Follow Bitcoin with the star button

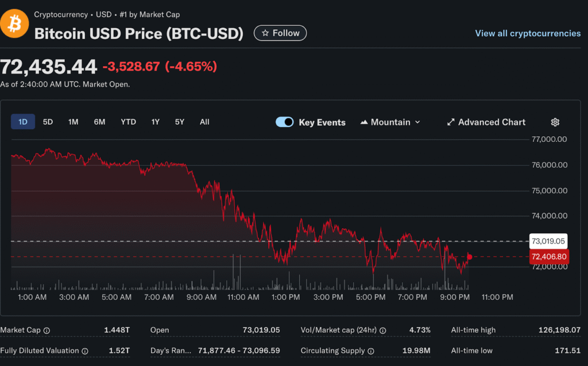pyautogui.click(x=280, y=33)
